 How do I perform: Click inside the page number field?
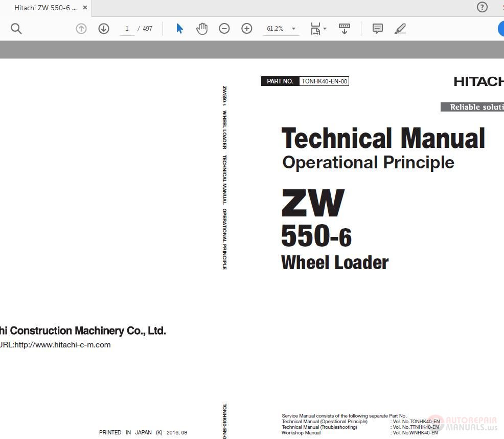coord(127,28)
